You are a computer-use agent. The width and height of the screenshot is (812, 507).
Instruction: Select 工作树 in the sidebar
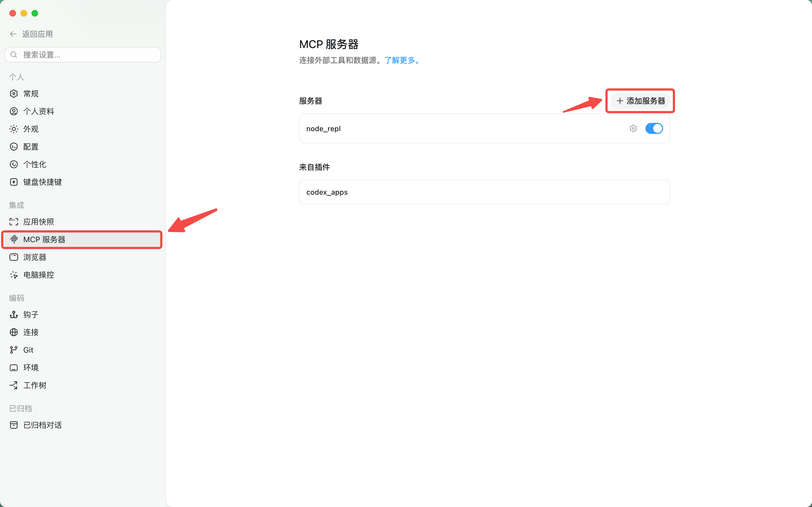coord(82,385)
